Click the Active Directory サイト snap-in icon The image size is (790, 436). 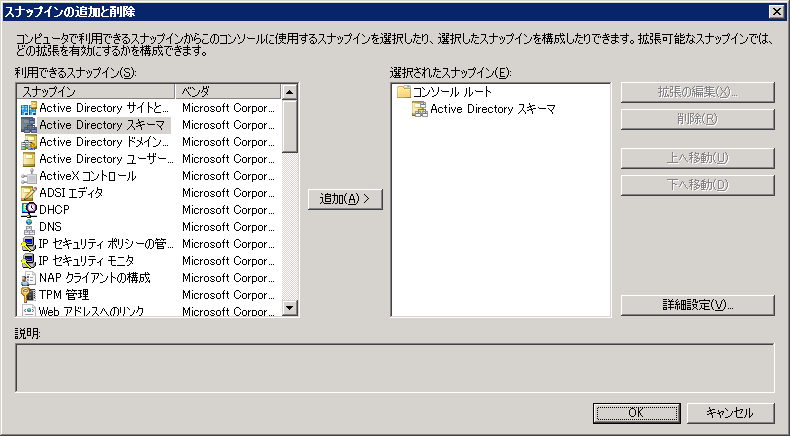(x=28, y=108)
